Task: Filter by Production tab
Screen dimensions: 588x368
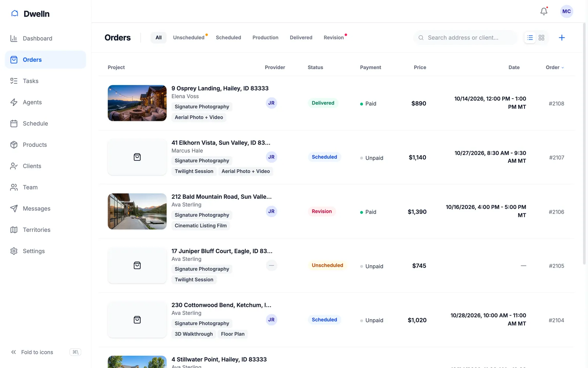Action: pos(265,38)
